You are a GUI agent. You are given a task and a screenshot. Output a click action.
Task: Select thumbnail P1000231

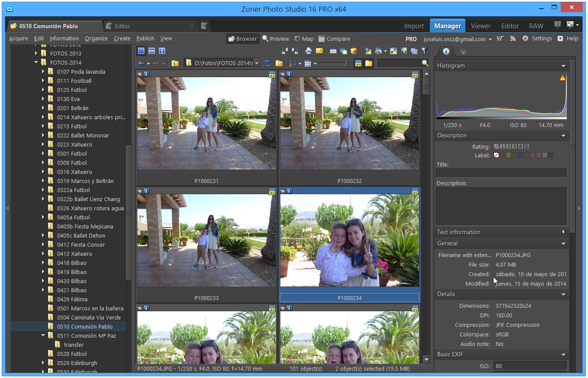pos(207,124)
